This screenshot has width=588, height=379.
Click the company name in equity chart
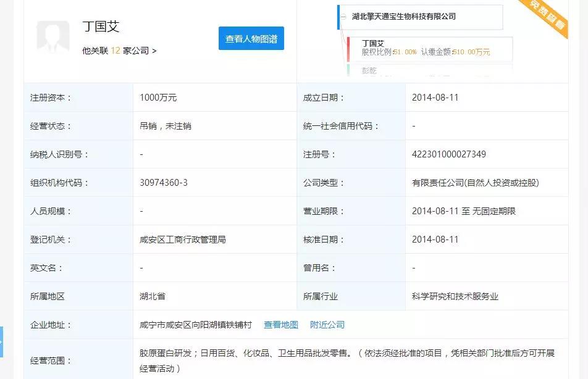tap(403, 17)
